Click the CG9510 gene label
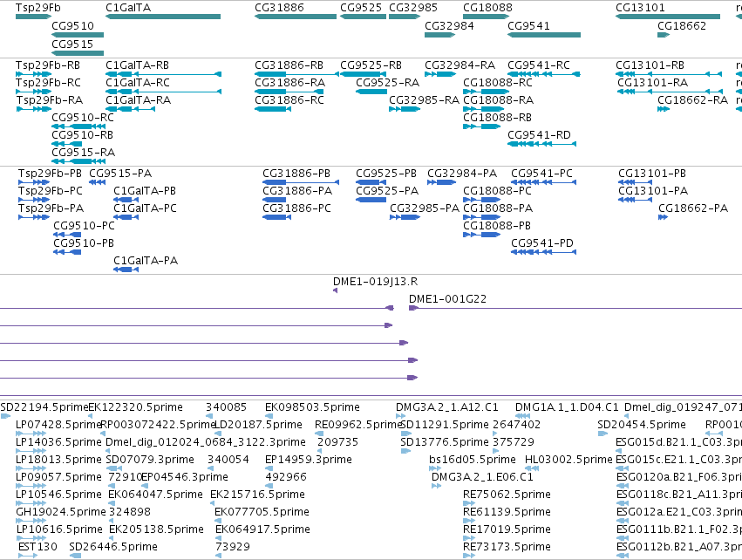The height and width of the screenshot is (560, 742). pos(73,25)
